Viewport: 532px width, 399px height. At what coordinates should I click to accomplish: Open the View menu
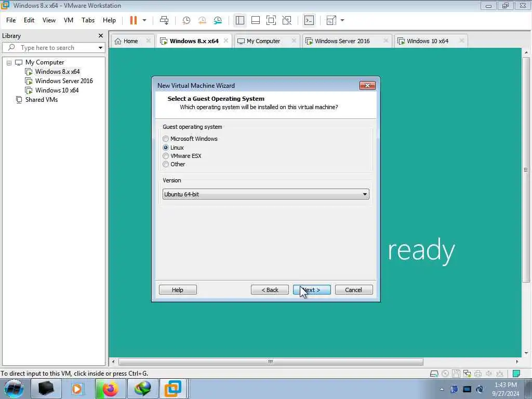click(49, 20)
